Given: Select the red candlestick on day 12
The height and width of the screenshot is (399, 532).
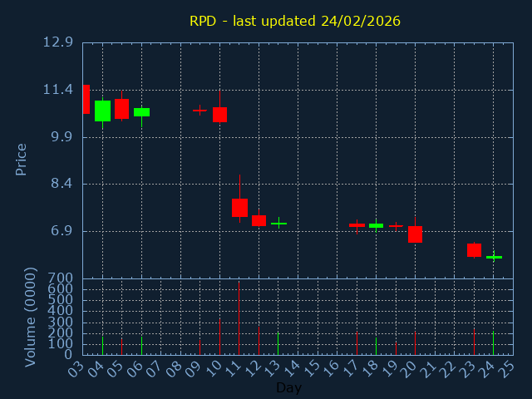Looking at the screenshot, I should (259, 220).
